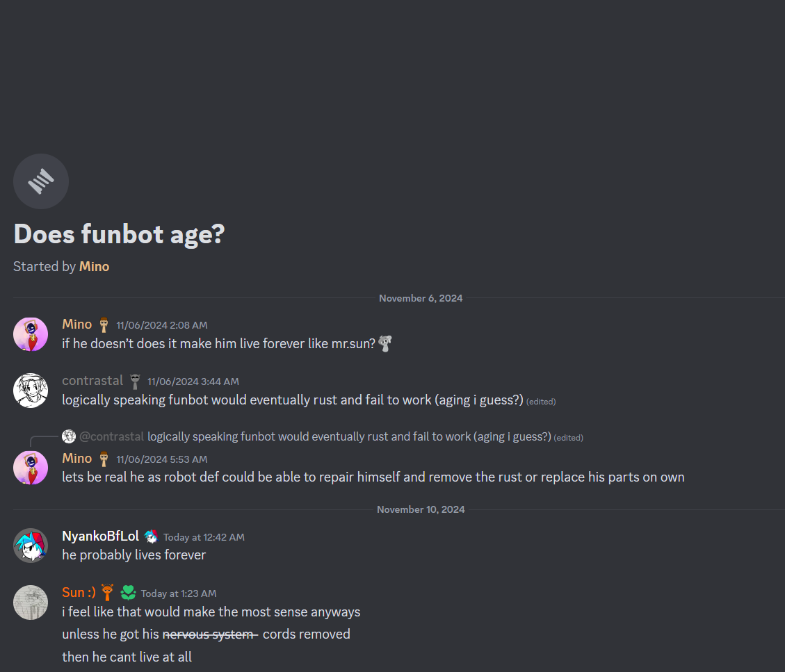This screenshot has height=672, width=785.
Task: Click the small contrastal avatar in the reply preview
Action: 68,436
